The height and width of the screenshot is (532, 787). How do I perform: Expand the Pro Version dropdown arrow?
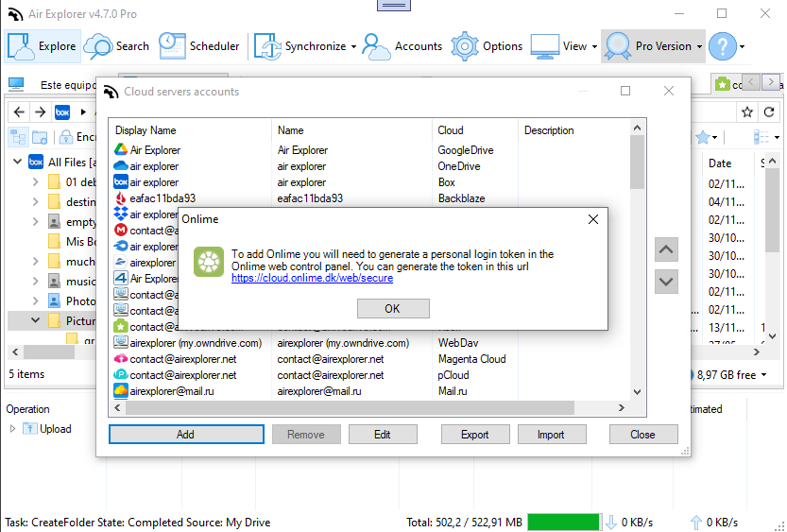699,46
